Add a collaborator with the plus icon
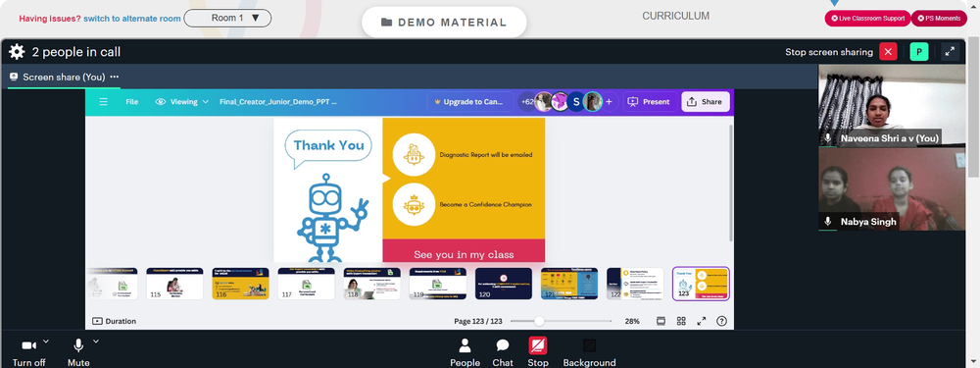 (609, 101)
